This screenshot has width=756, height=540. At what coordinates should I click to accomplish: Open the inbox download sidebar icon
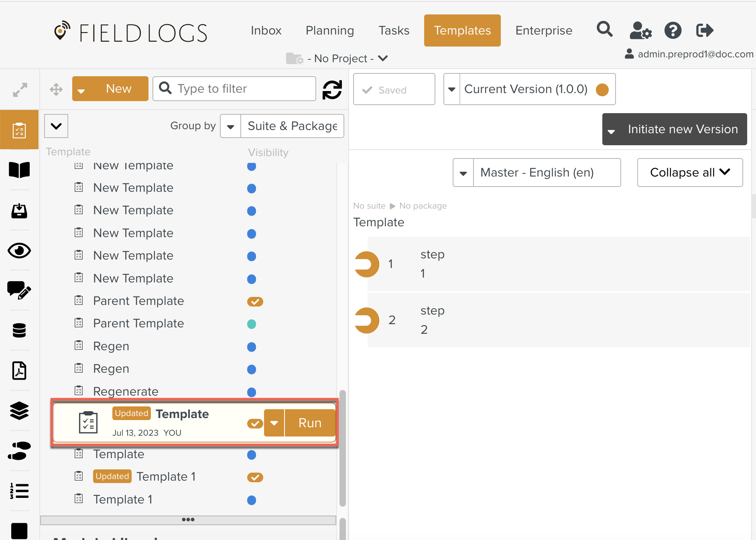coord(19,210)
